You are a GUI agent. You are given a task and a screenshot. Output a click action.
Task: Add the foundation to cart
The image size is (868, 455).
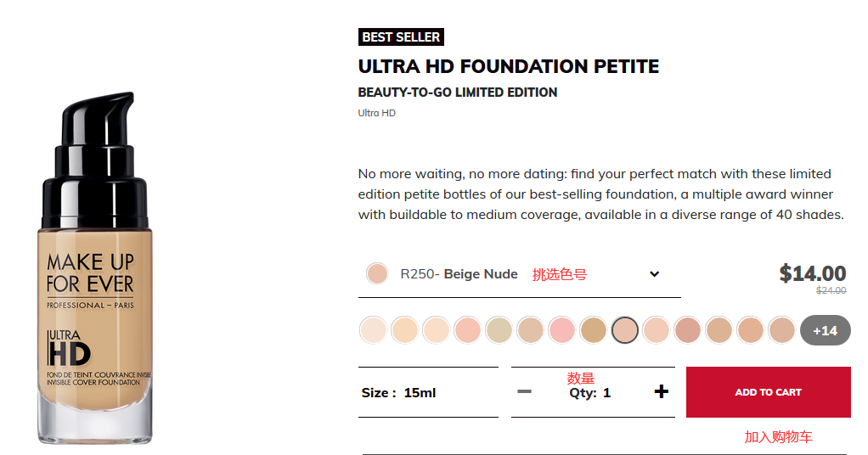(768, 392)
